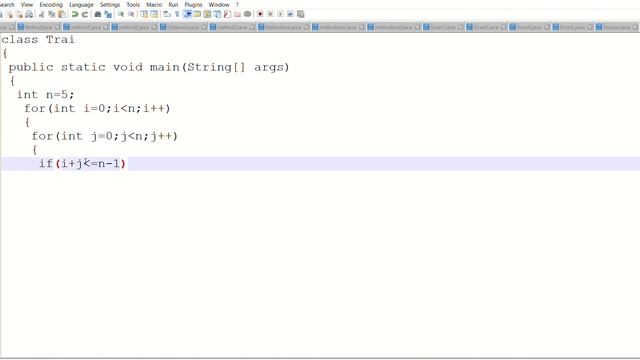
Task: Toggle the highlighted indent guide icon
Action: 187,14
